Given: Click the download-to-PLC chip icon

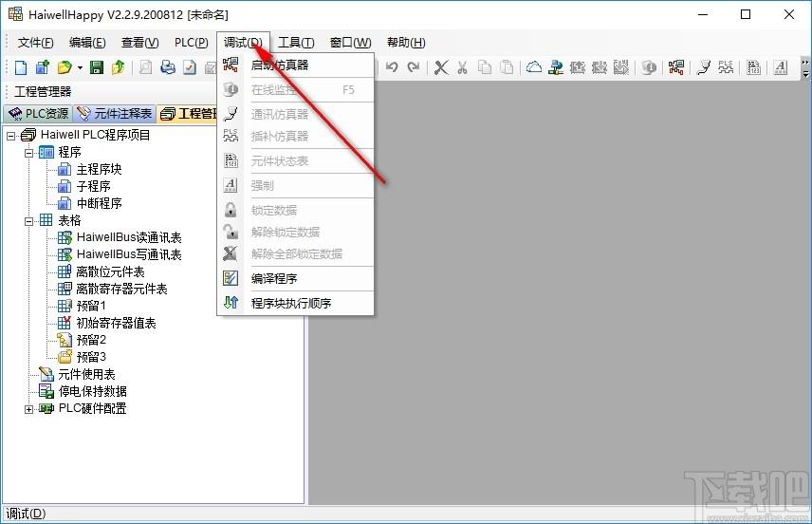Looking at the screenshot, I should [x=600, y=67].
